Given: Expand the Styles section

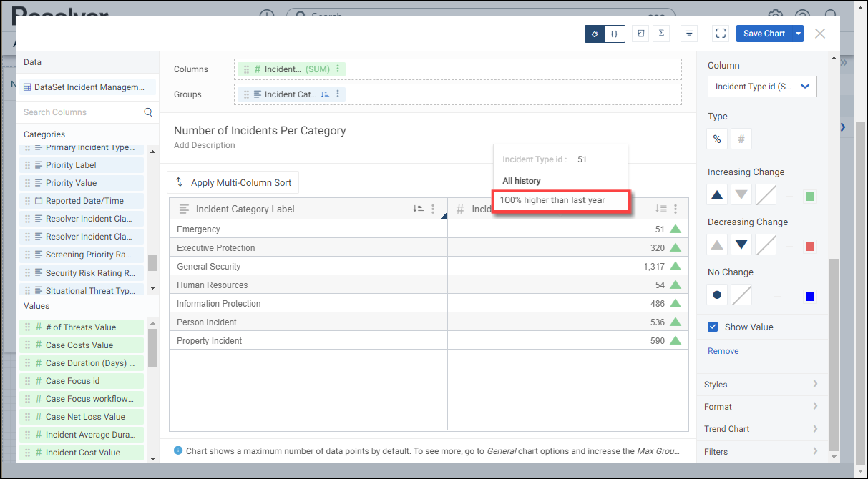Looking at the screenshot, I should tap(761, 385).
